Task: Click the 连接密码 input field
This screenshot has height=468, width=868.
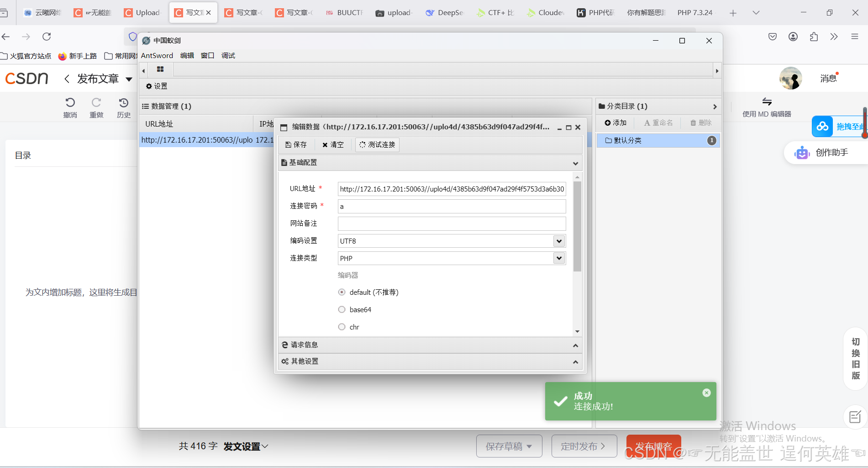Action: point(452,206)
